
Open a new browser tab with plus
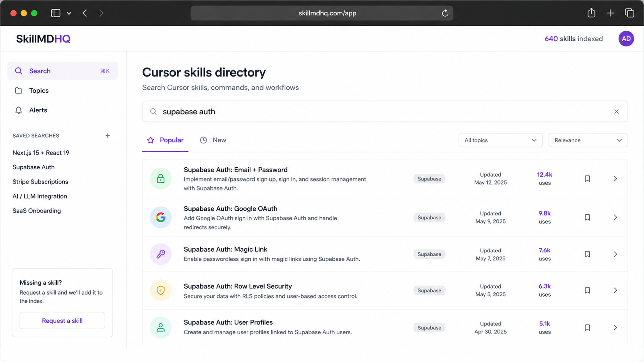(610, 13)
